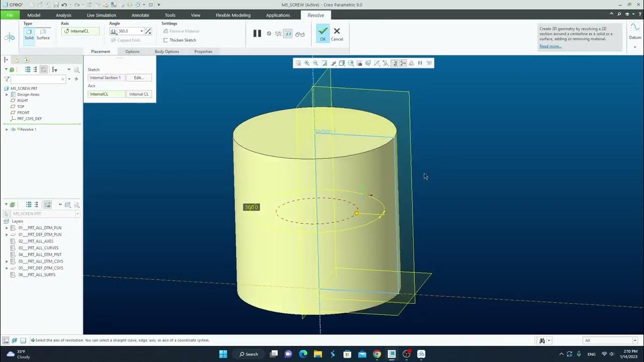644x362 pixels.
Task: Click the glasses verify preview icon
Action: click(300, 34)
